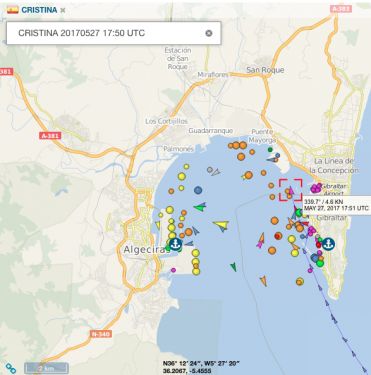The image size is (371, 375).
Task: Select the green vessel arrow near Algeciras
Action: (200, 207)
